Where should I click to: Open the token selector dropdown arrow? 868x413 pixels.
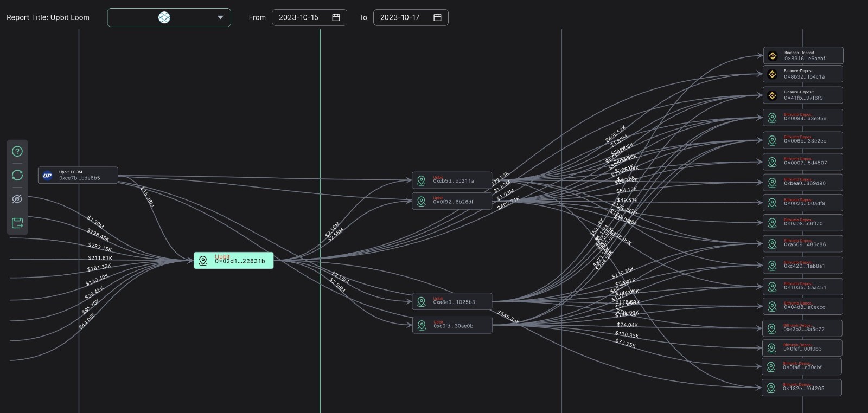220,17
